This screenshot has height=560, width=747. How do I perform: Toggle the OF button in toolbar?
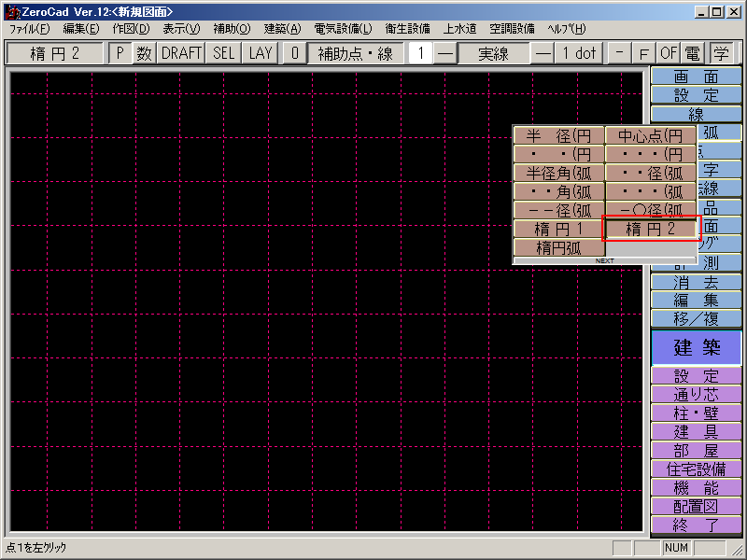(669, 53)
